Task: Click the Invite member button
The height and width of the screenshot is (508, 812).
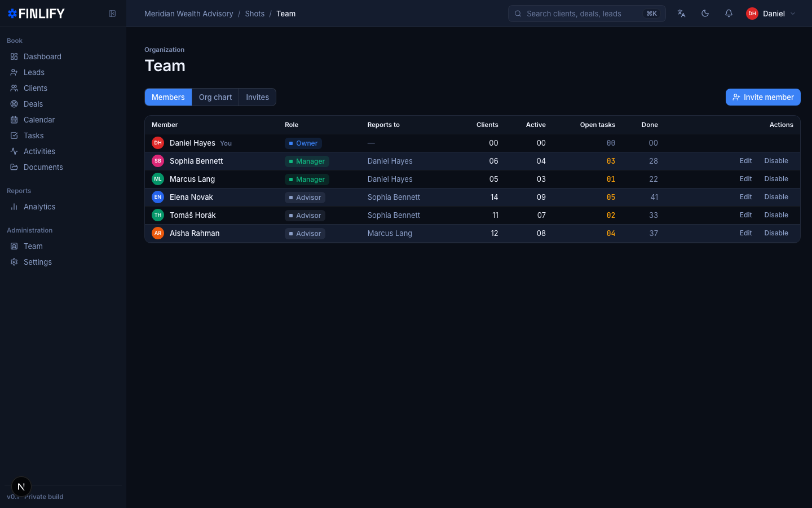Action: [763, 97]
